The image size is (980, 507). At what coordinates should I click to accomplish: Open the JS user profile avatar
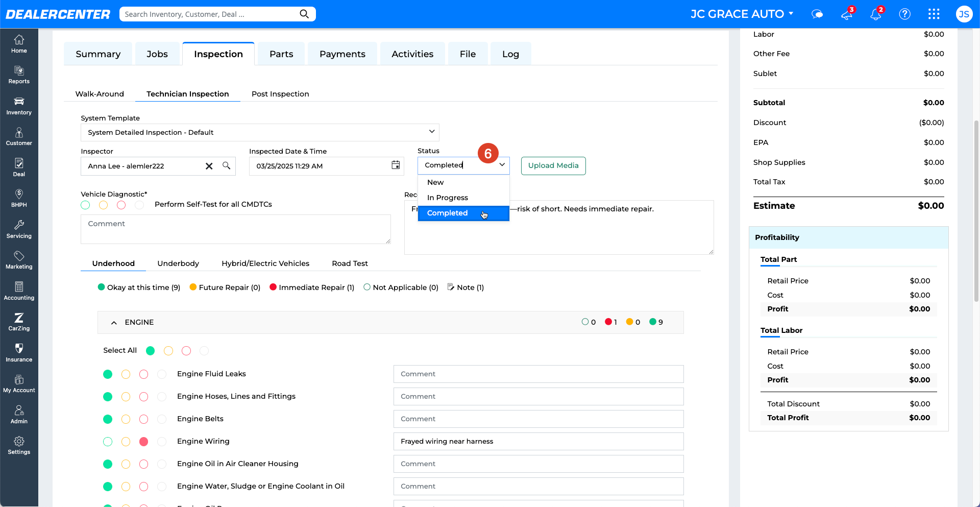[x=964, y=14]
